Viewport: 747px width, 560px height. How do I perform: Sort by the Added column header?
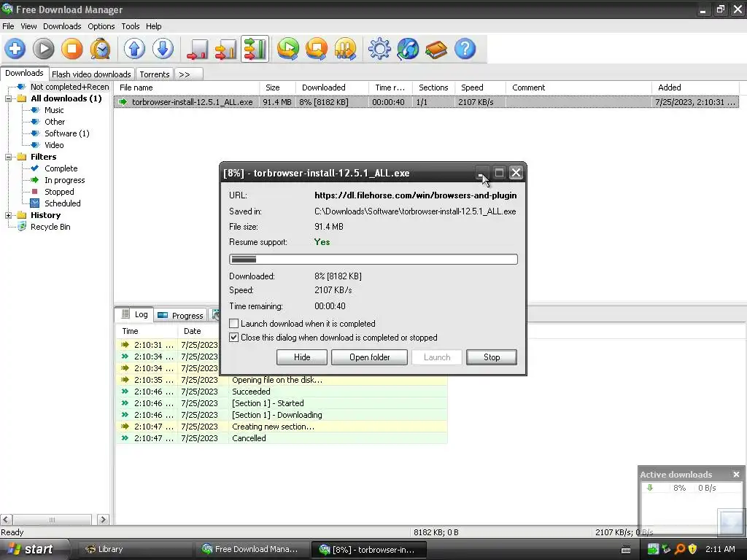694,87
